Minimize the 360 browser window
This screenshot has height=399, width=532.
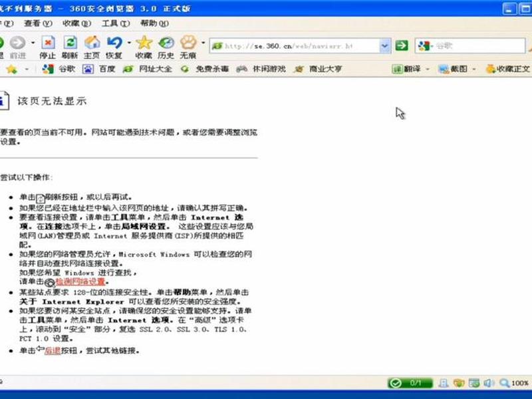click(x=509, y=9)
